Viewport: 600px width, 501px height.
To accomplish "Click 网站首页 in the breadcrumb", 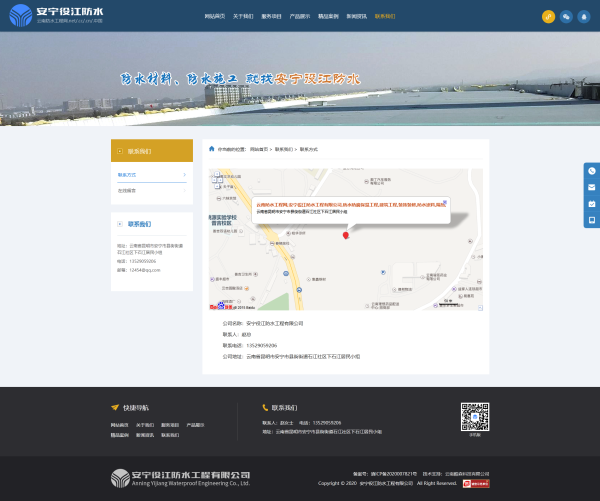I will [259, 149].
